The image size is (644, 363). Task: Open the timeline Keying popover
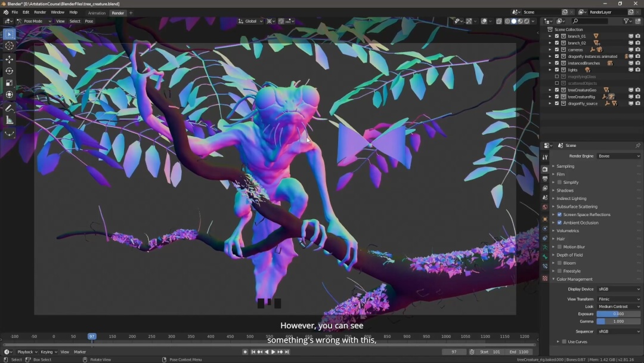click(48, 352)
